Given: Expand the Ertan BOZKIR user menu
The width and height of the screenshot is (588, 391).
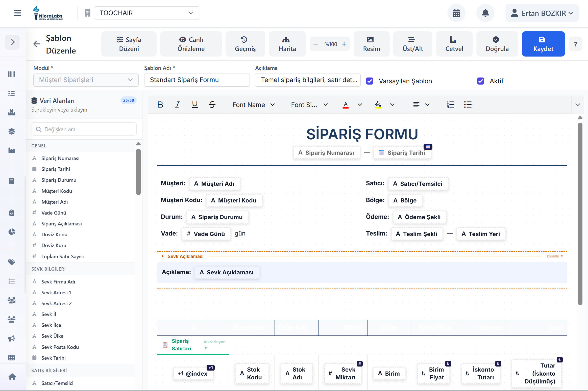Looking at the screenshot, I should 542,13.
